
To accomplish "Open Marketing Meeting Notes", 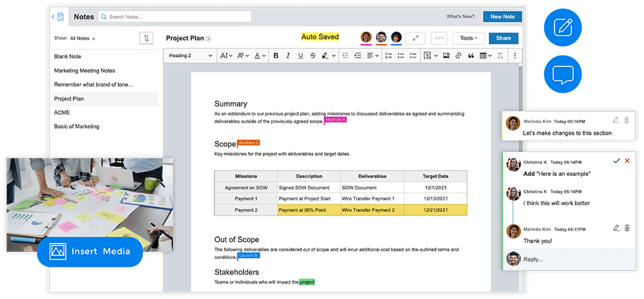I will point(104,71).
